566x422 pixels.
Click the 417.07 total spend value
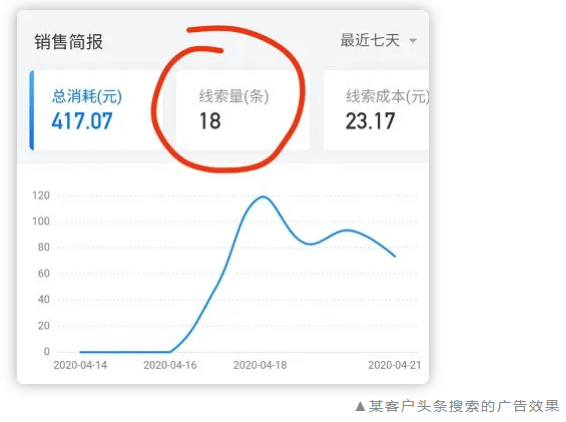coord(82,121)
